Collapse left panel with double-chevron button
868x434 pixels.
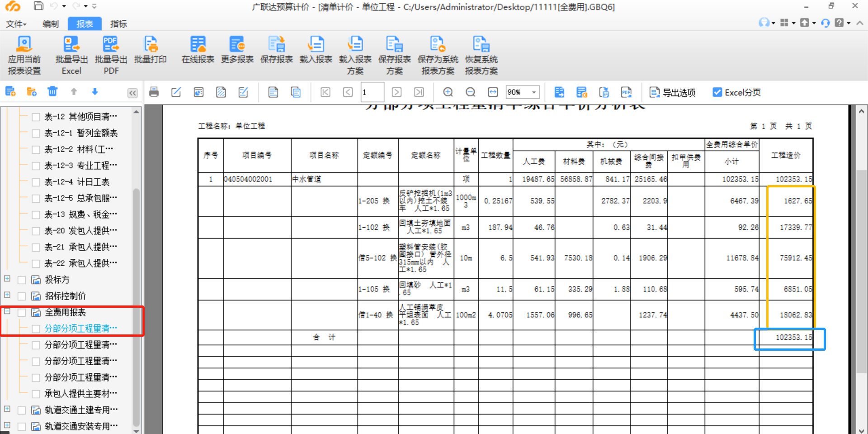[132, 93]
